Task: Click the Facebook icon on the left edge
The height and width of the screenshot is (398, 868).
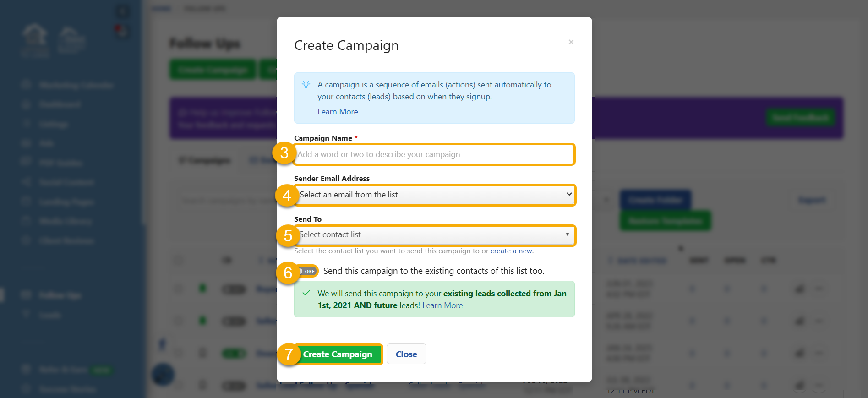Action: pos(162,344)
